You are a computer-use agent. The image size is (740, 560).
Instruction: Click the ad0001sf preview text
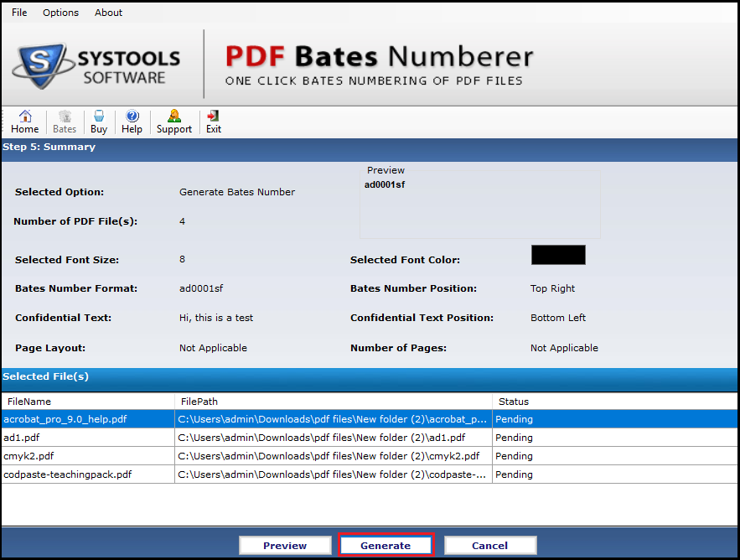(385, 184)
